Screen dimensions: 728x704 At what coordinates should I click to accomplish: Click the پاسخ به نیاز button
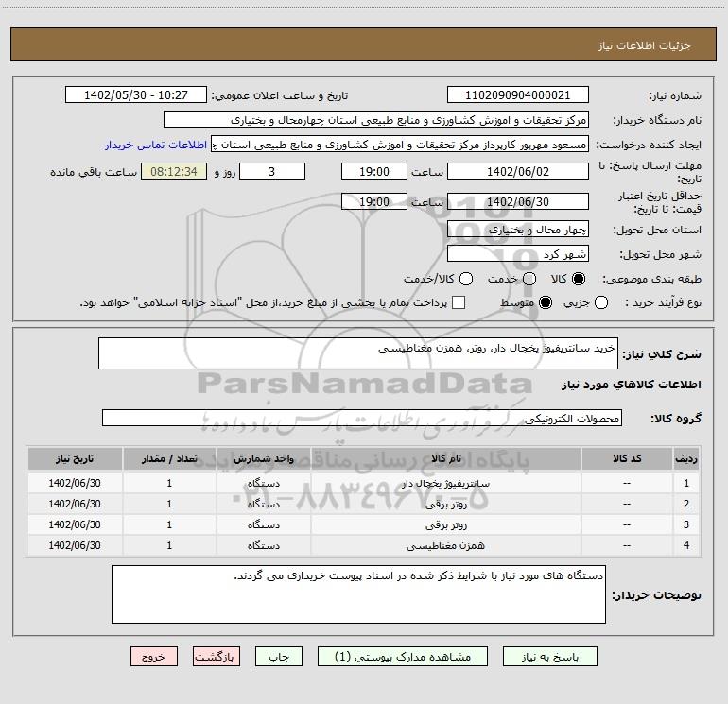pyautogui.click(x=549, y=657)
